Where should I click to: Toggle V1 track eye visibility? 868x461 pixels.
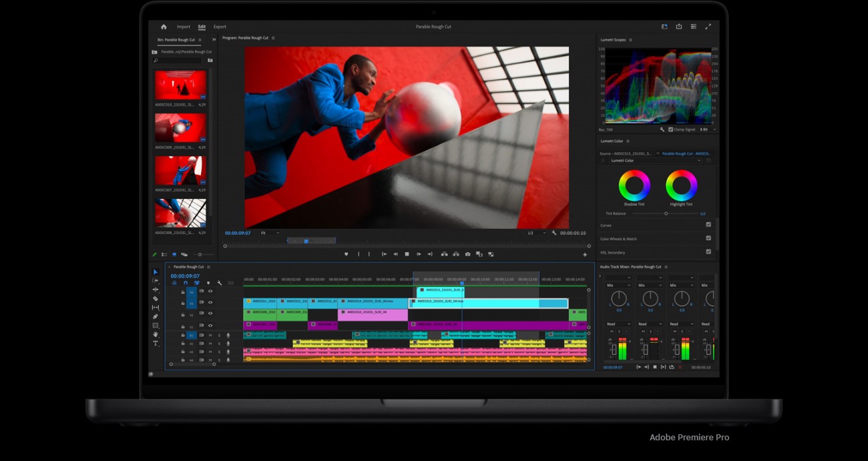coord(210,326)
